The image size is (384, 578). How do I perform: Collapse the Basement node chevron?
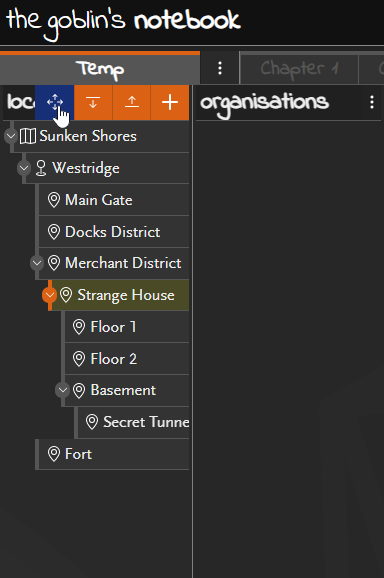coord(62,390)
